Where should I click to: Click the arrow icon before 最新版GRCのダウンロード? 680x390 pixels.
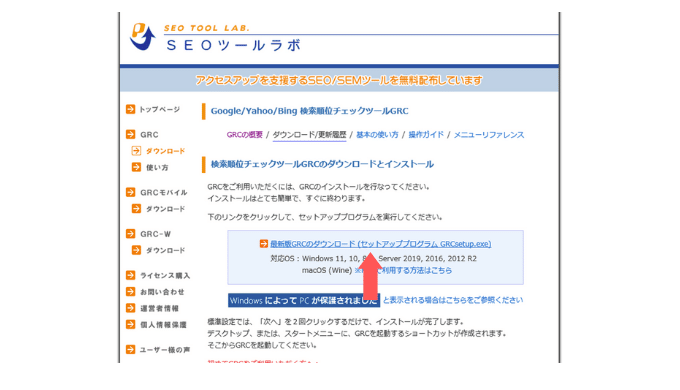264,244
